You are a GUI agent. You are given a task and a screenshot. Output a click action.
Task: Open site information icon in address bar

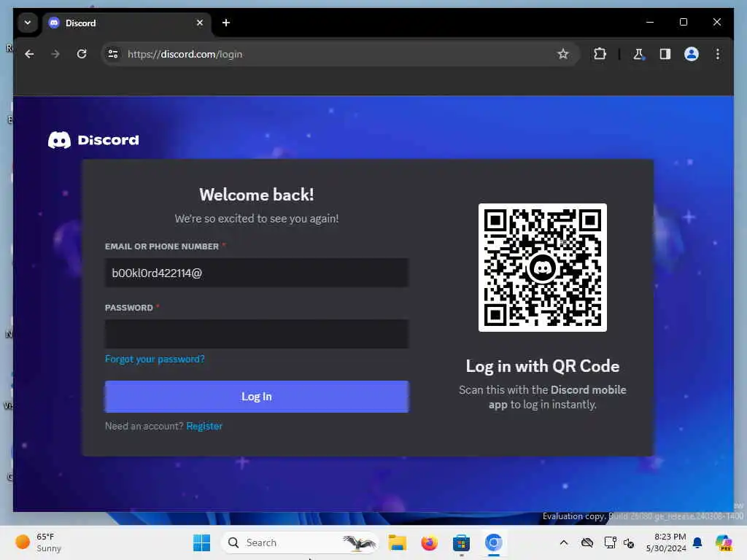tap(113, 54)
